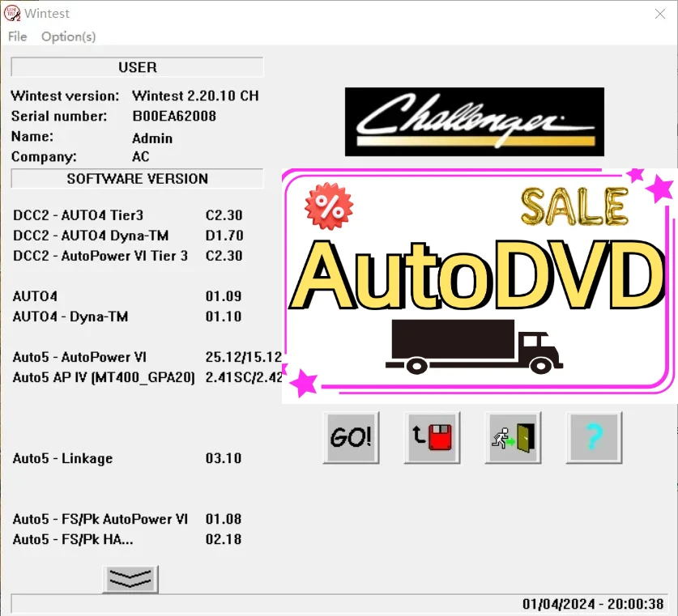Screen dimensions: 678x616
Task: Click the 'Serial number:' label
Action: [59, 116]
